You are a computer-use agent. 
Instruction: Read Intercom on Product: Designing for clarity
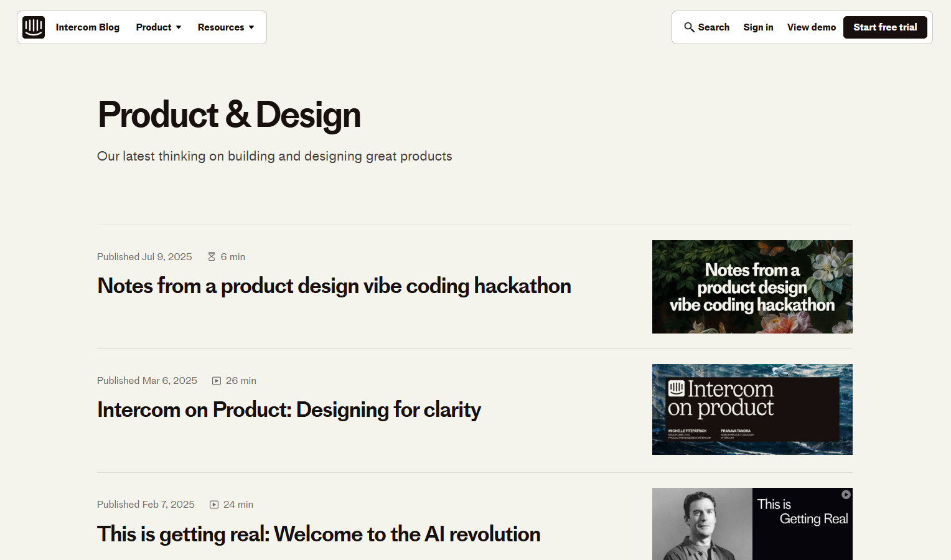point(289,410)
